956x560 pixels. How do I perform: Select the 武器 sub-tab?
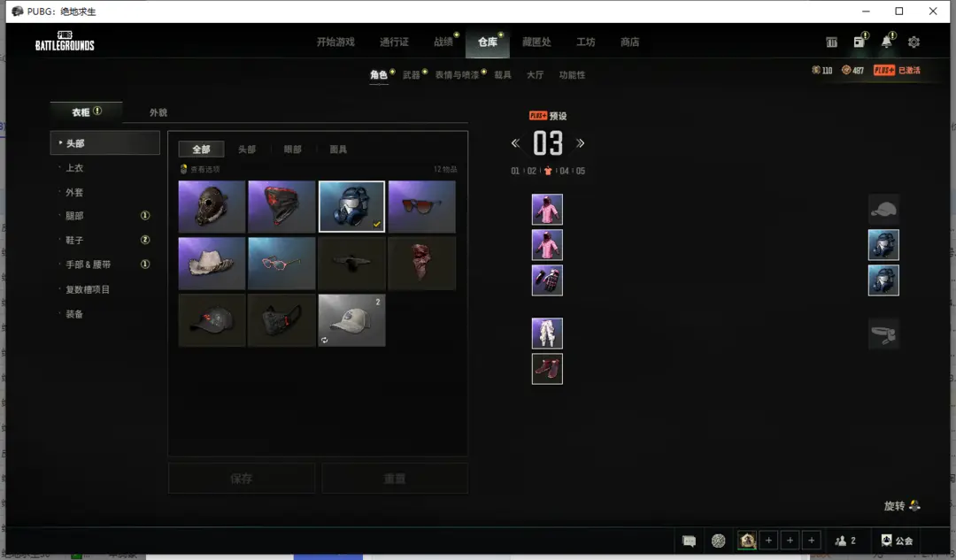(x=412, y=75)
